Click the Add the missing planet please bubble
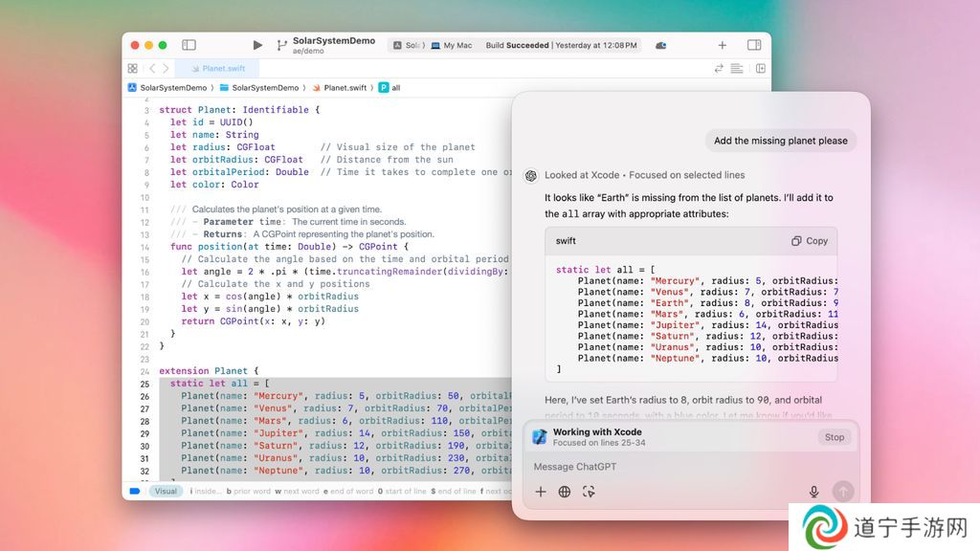Screen dimensions: 980x551 (x=781, y=141)
